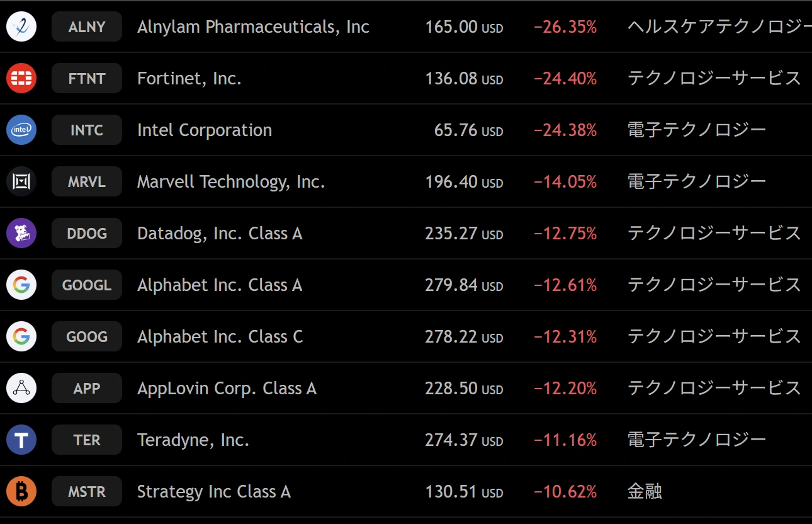Image resolution: width=812 pixels, height=524 pixels.
Task: Open the ALNY ticker badge
Action: [x=87, y=26]
